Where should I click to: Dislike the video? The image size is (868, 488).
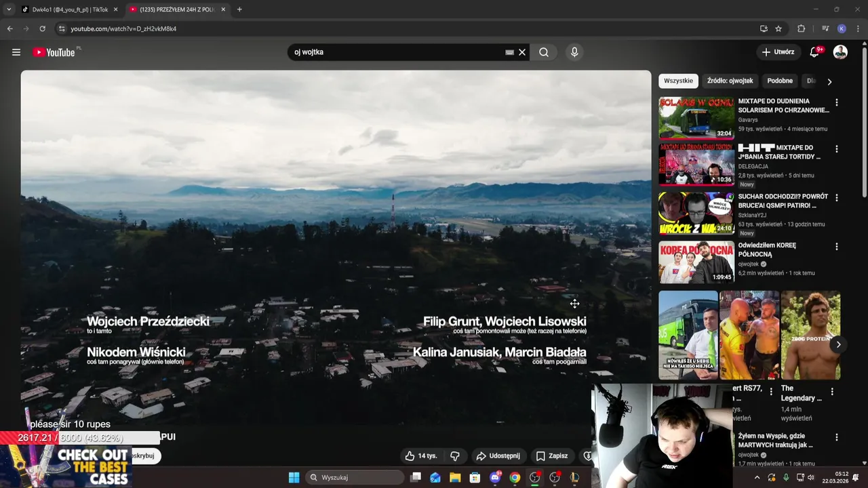click(x=455, y=456)
